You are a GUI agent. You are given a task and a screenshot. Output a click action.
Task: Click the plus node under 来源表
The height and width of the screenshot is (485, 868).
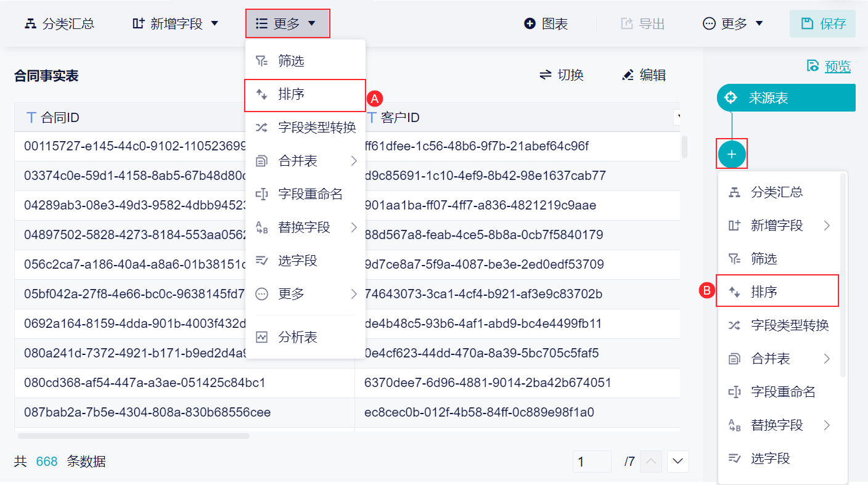click(732, 154)
